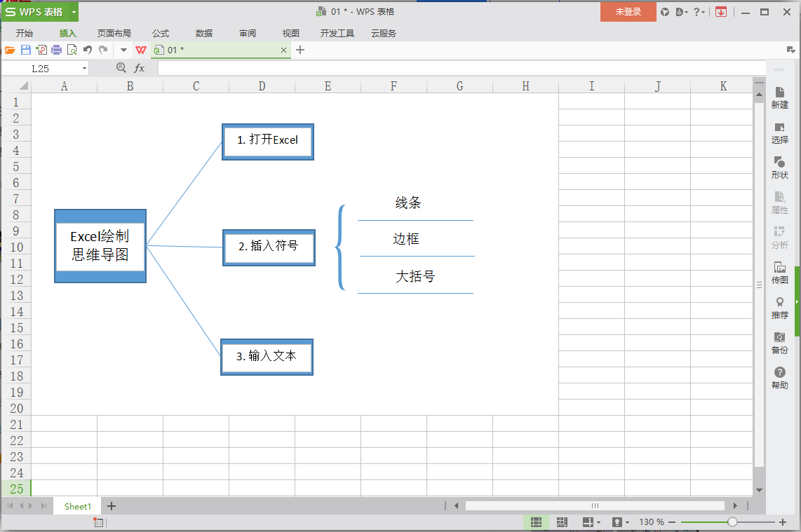
Task: Save the workbook with the disk icon
Action: (25, 50)
